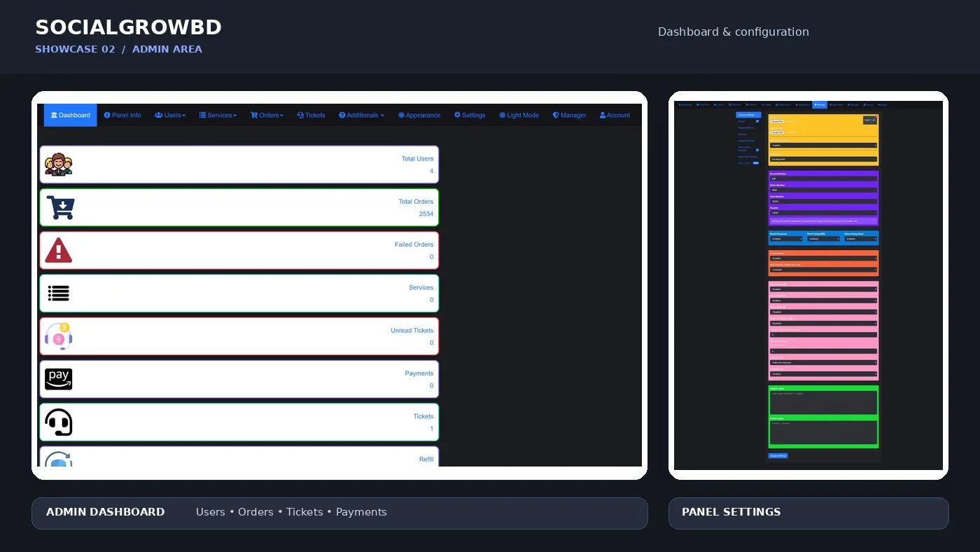Open the Account page from the navbar
Viewport: 980px width, 552px height.
615,115
